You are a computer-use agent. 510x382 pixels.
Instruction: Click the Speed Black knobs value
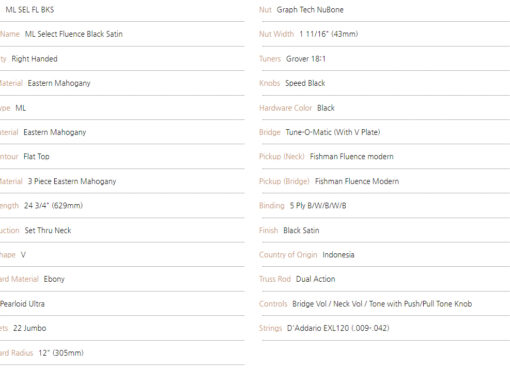(305, 83)
